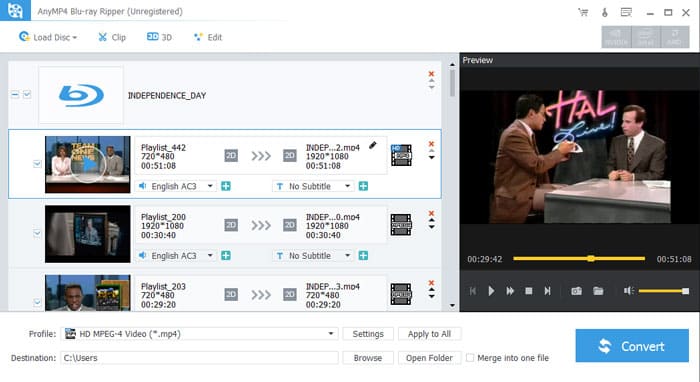Play the preview video
This screenshot has width=700, height=382.
tap(491, 291)
